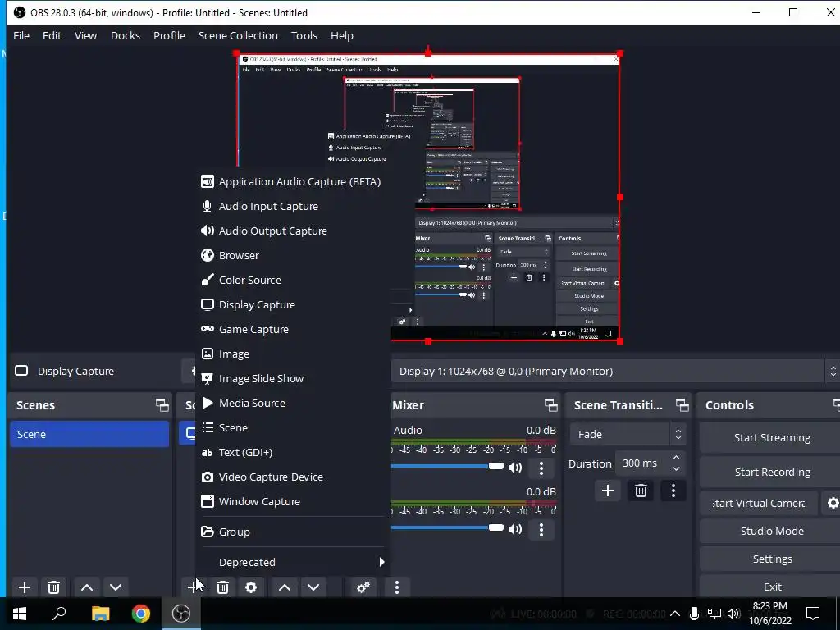The image size is (840, 630).
Task: Open the Profile menu
Action: [x=169, y=36]
